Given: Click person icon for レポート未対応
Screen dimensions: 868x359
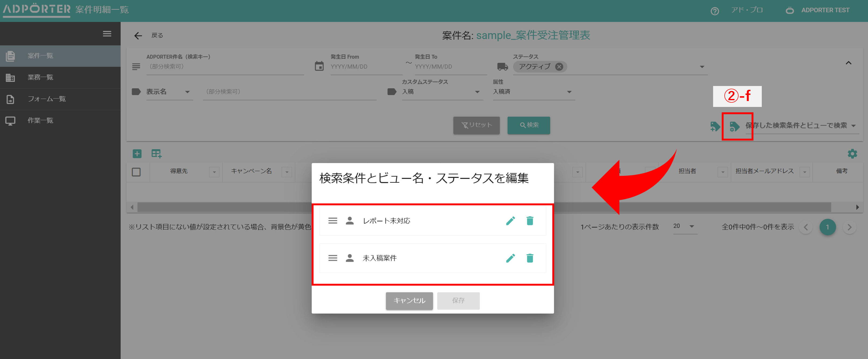Looking at the screenshot, I should 350,221.
